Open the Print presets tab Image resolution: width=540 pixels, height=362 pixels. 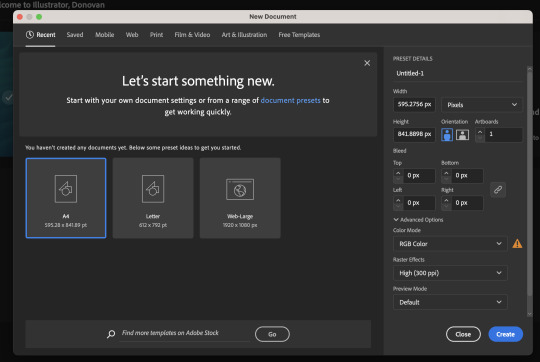(156, 35)
